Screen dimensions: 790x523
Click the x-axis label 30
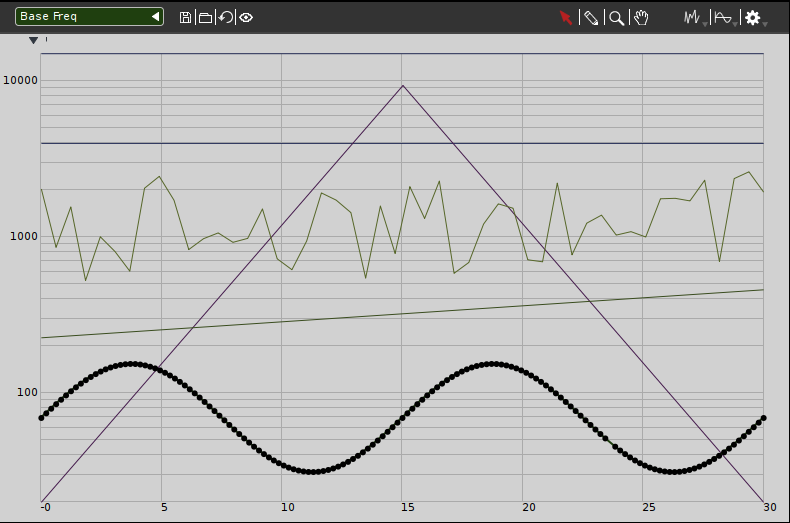pos(769,507)
